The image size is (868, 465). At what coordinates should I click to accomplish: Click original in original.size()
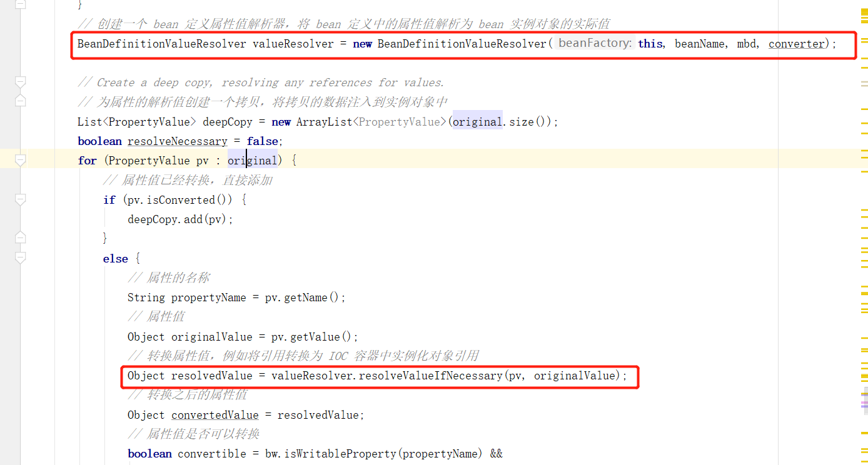coord(477,122)
